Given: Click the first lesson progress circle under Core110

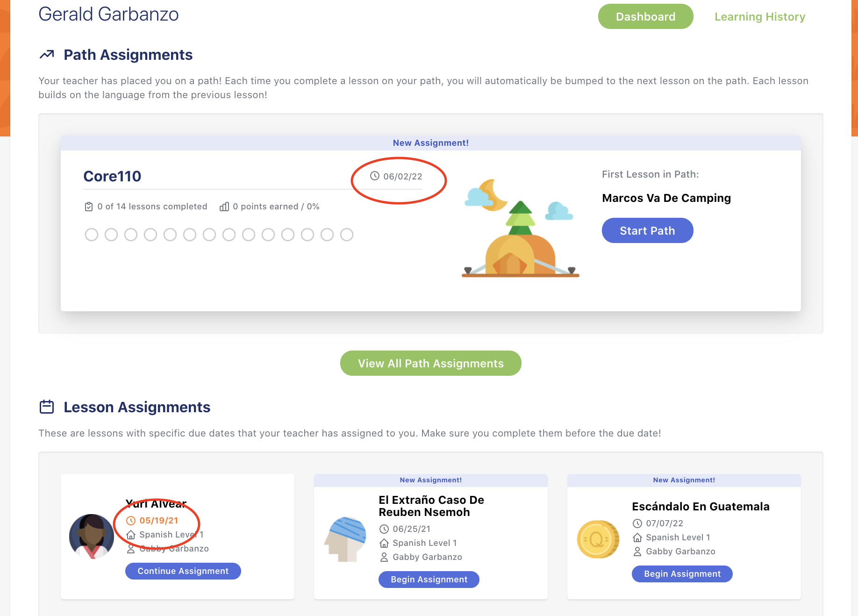Looking at the screenshot, I should tap(91, 235).
